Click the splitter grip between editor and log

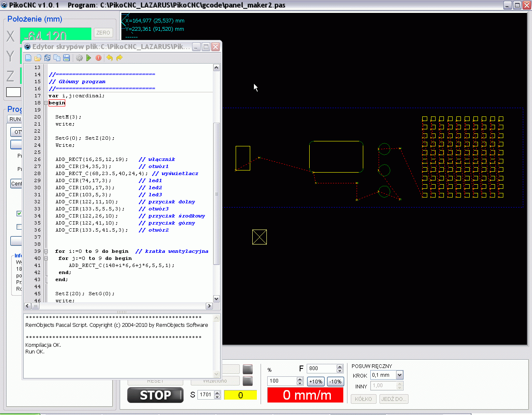(x=122, y=312)
